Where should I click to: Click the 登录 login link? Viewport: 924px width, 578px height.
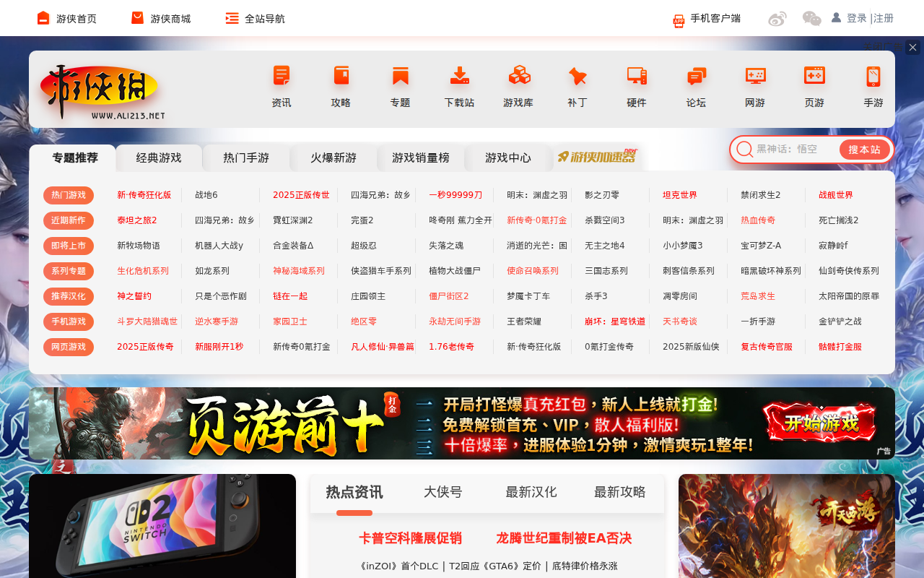(857, 18)
